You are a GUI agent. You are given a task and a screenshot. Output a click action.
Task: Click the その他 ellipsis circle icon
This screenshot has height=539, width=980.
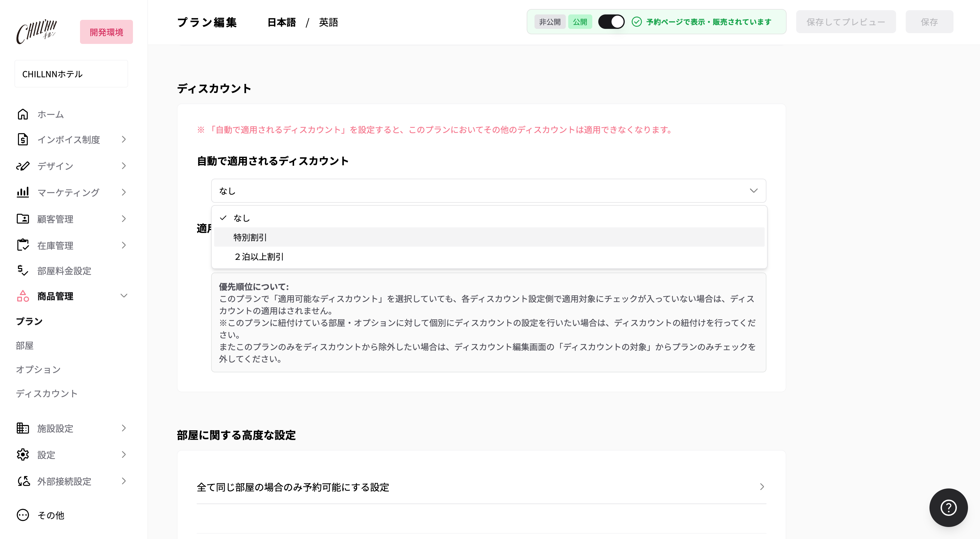click(x=23, y=515)
